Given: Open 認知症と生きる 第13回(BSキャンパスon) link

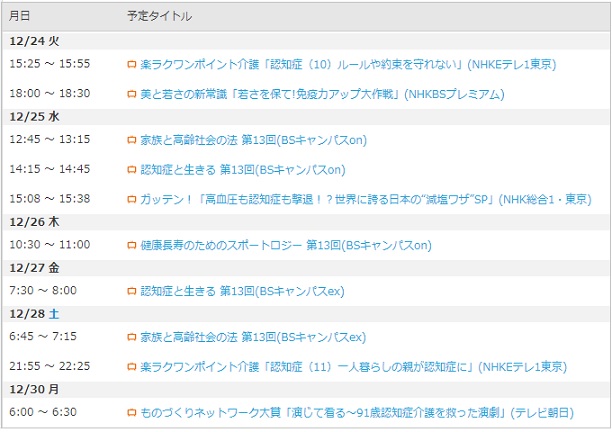Looking at the screenshot, I should (x=243, y=170).
